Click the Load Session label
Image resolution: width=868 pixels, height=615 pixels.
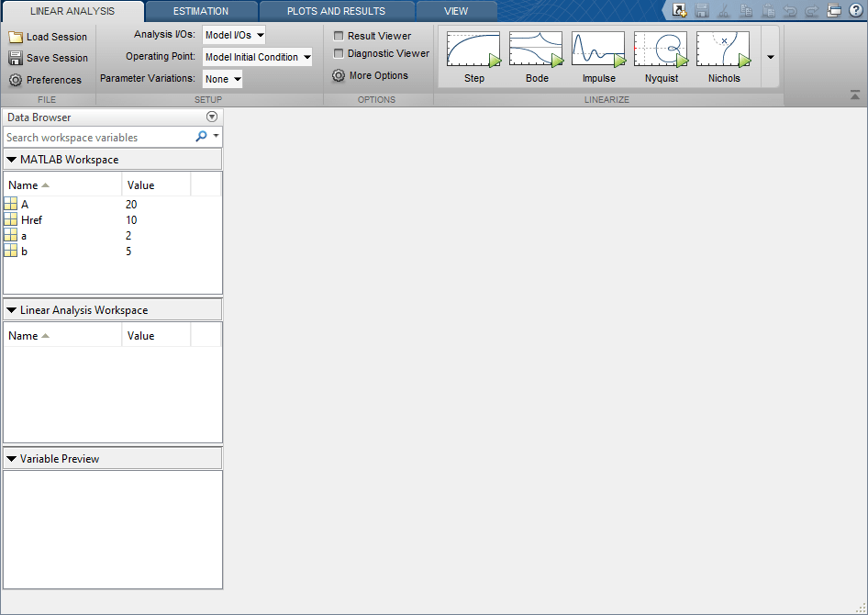(57, 37)
